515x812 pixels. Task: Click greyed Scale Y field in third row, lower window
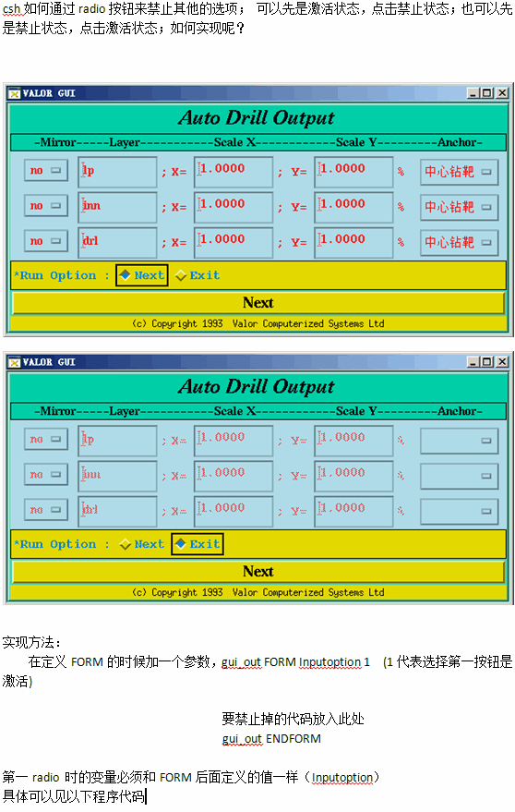point(353,511)
